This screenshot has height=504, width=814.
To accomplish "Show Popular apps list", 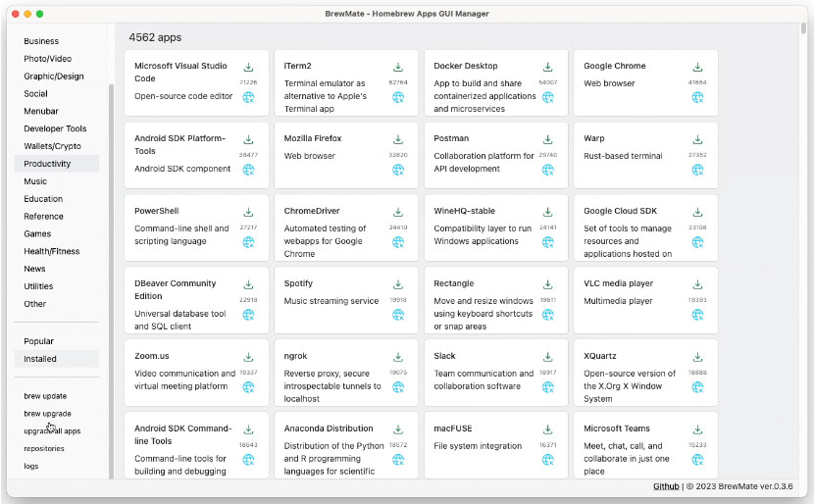I will pos(39,341).
